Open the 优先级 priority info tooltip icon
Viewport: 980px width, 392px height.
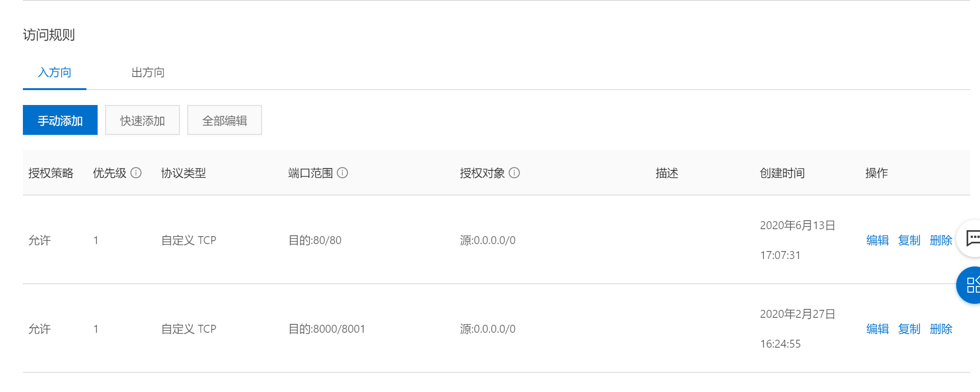[x=136, y=173]
